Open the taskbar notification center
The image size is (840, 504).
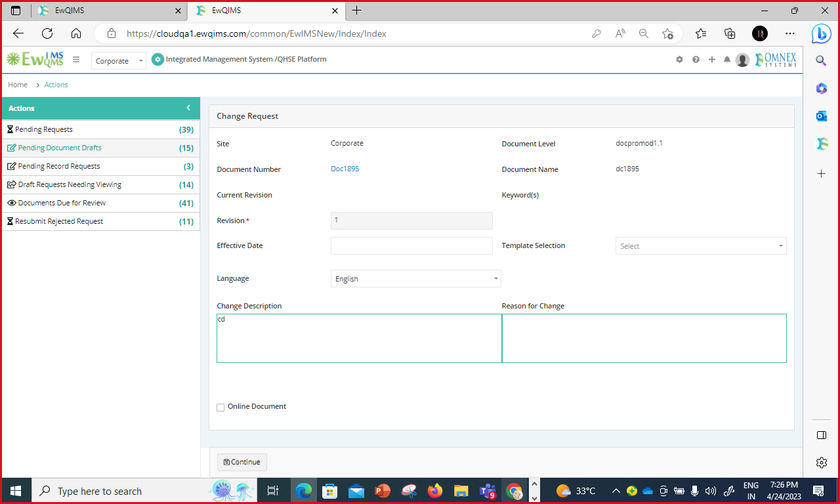(818, 491)
